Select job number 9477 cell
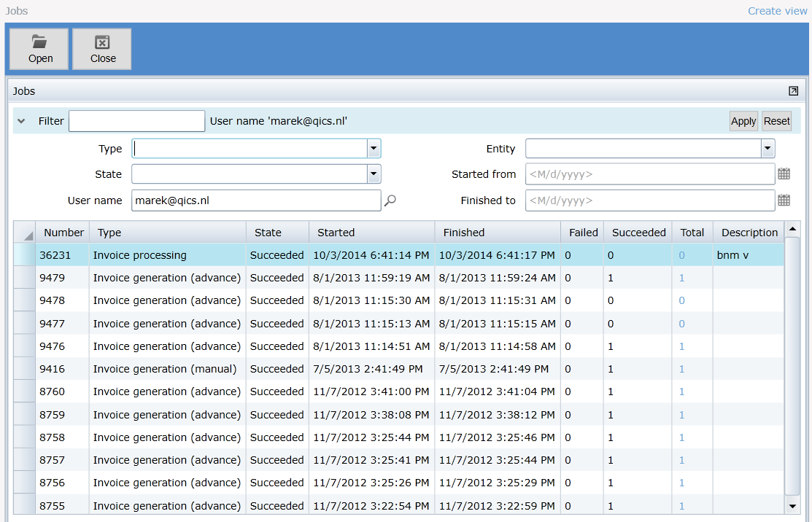This screenshot has height=522, width=812. coord(63,324)
